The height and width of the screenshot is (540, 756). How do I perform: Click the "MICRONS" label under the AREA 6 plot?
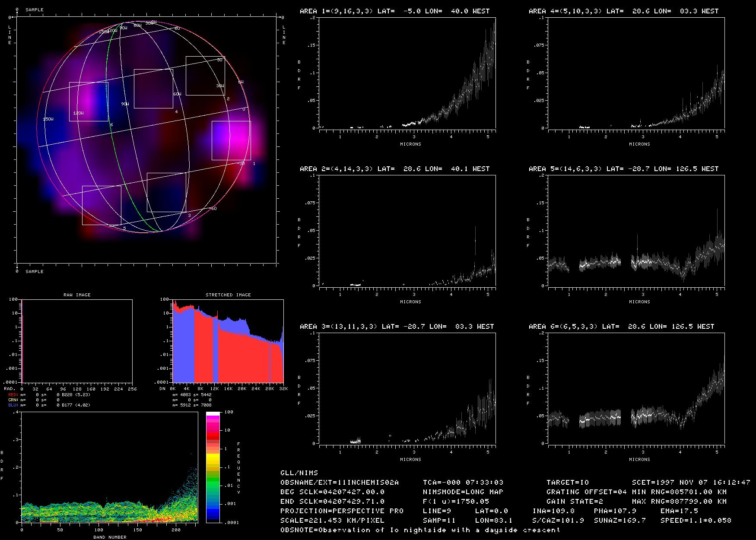639,460
